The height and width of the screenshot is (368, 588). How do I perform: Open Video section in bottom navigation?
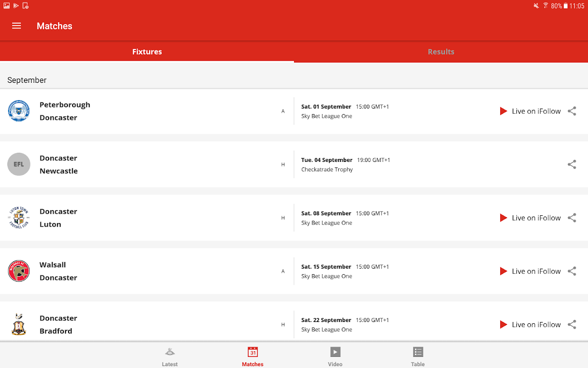point(335,357)
